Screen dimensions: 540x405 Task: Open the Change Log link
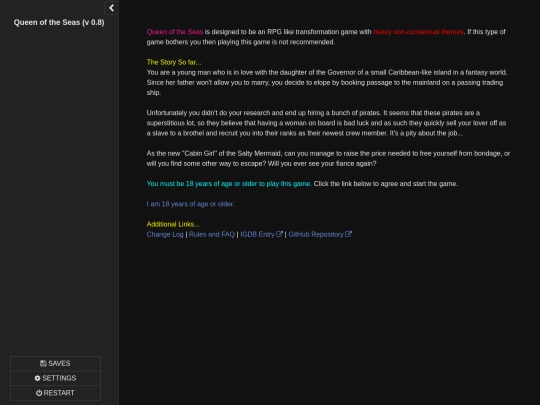165,235
